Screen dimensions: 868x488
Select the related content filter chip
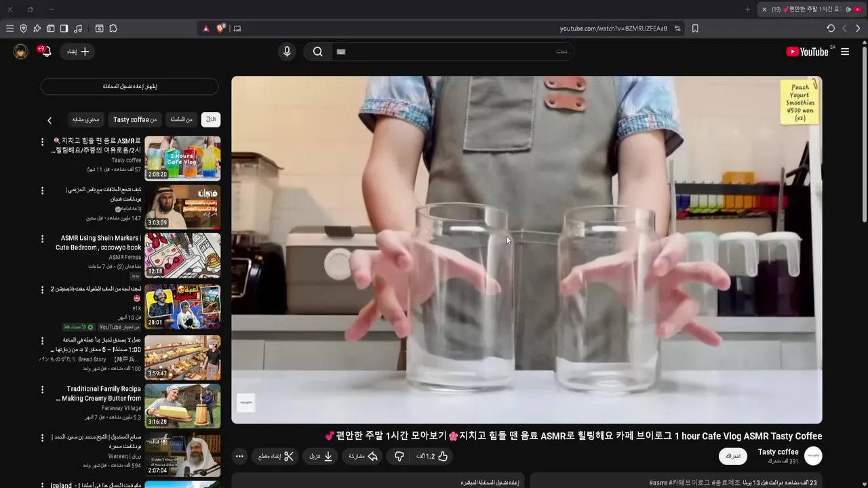tap(86, 119)
